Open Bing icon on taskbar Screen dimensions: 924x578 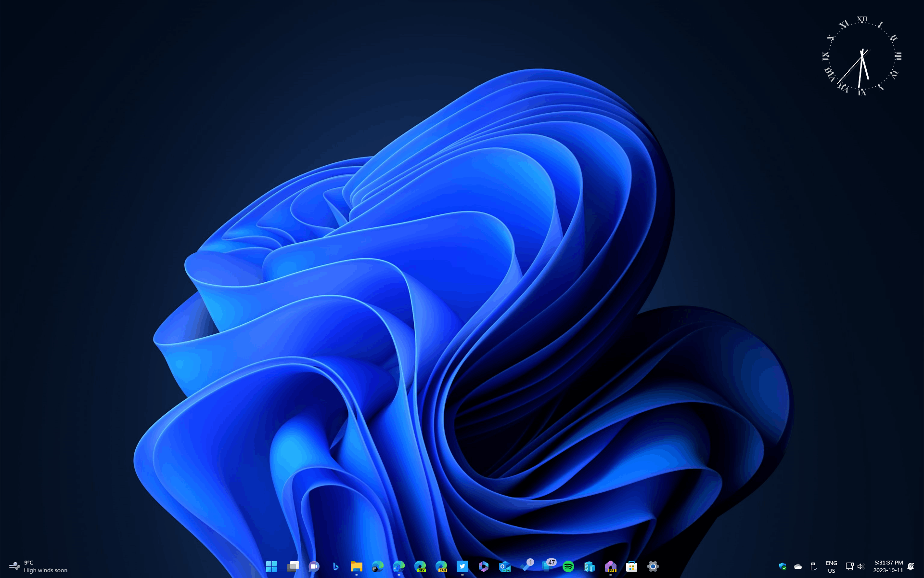335,566
